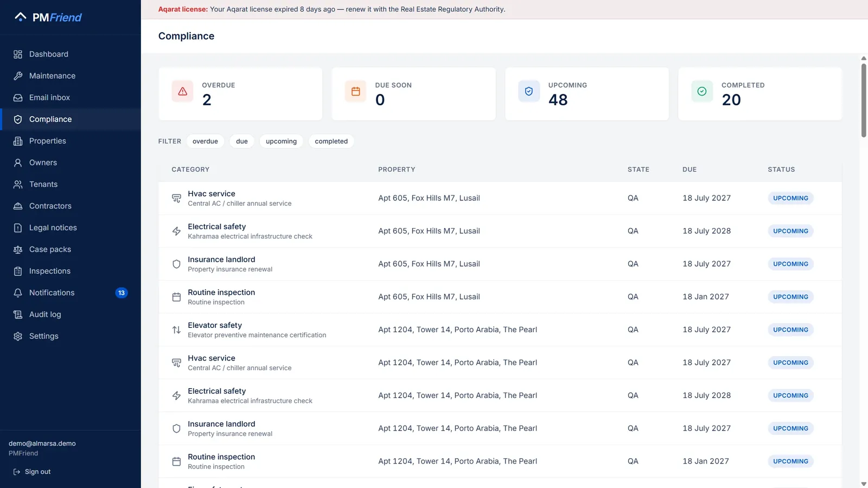868x488 pixels.
Task: Click the Due column header
Action: (x=690, y=169)
